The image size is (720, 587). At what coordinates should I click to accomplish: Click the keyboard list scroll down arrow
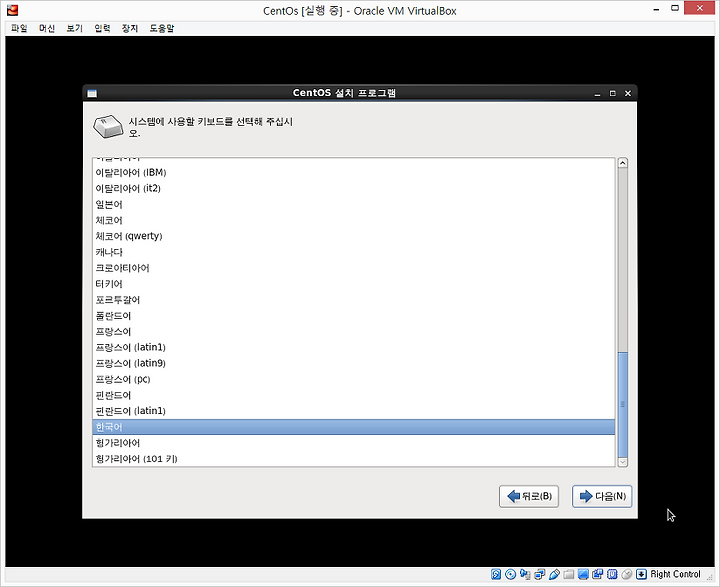(623, 462)
